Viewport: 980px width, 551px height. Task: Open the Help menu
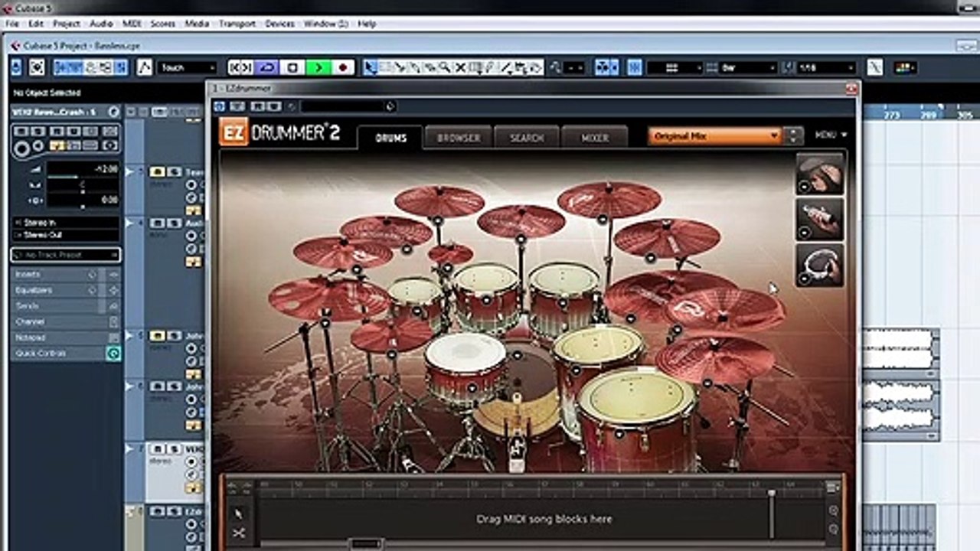(367, 24)
